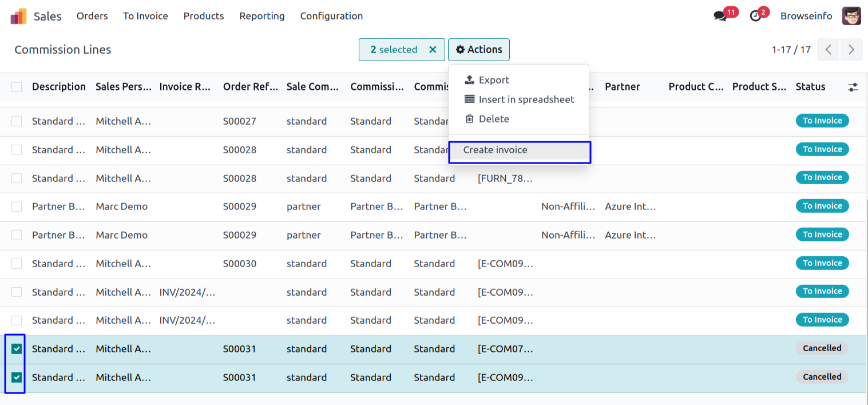
Task: Click Insert in spreadsheet option
Action: (x=526, y=100)
